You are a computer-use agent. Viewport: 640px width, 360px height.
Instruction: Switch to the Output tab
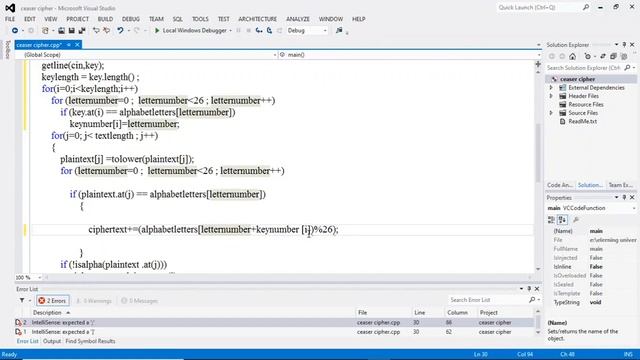click(52, 341)
